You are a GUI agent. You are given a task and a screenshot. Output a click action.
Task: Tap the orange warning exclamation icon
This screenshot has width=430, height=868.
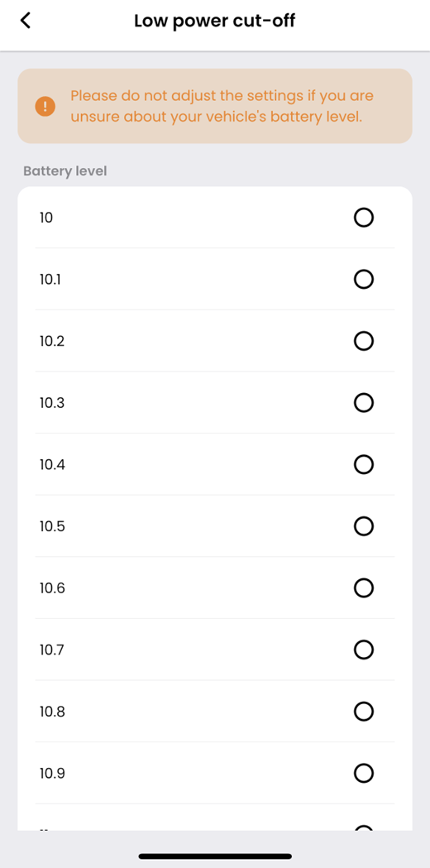click(45, 106)
